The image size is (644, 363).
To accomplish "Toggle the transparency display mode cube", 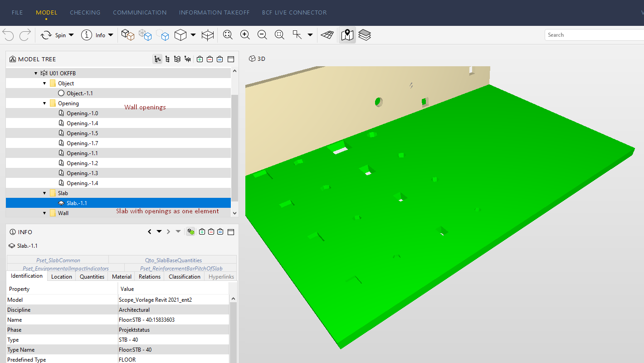I will pyautogui.click(x=145, y=34).
